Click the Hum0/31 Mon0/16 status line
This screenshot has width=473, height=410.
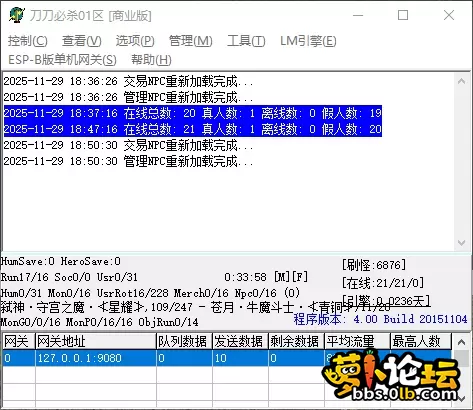[x=150, y=293]
